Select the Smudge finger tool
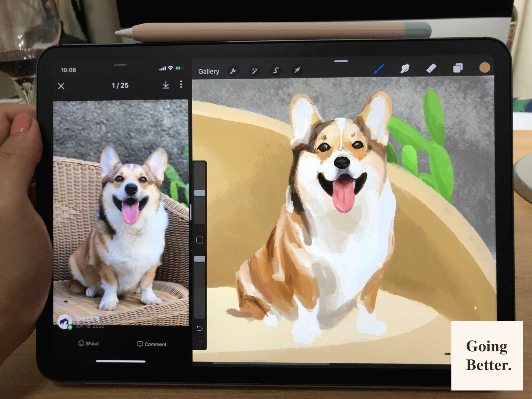 pos(405,69)
